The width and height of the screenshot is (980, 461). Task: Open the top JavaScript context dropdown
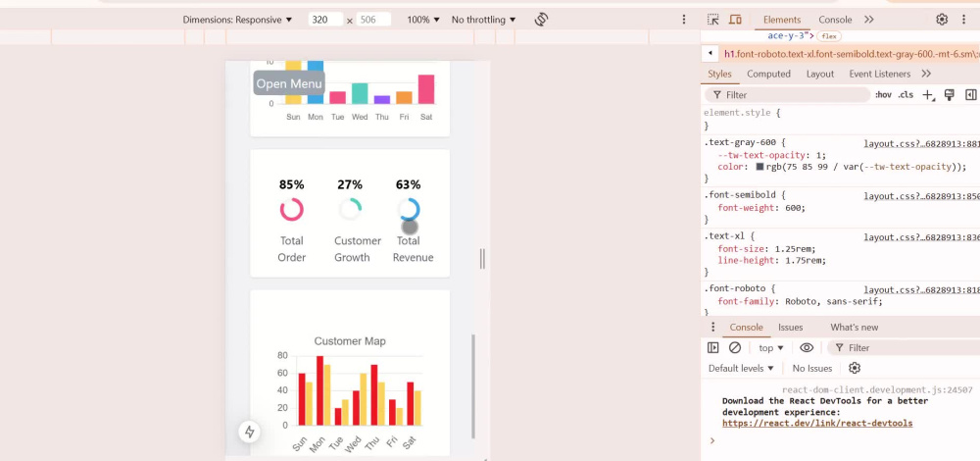[x=771, y=348]
